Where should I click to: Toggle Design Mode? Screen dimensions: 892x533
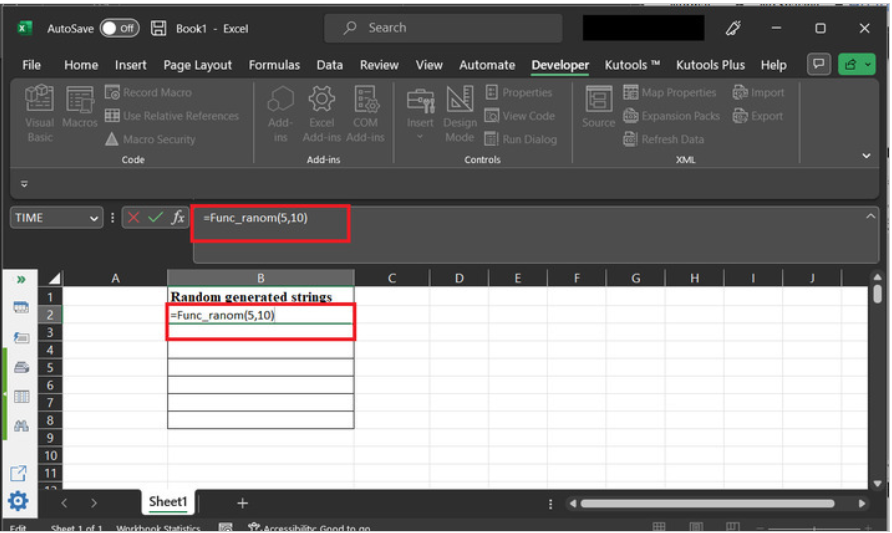point(460,113)
